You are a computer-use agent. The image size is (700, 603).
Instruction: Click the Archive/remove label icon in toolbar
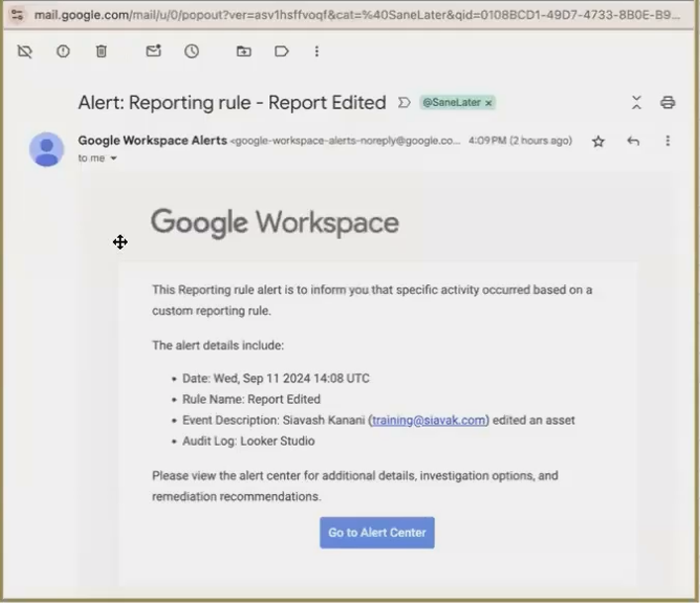25,51
